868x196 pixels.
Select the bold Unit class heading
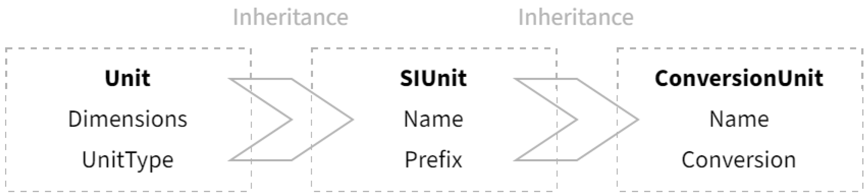point(127,79)
